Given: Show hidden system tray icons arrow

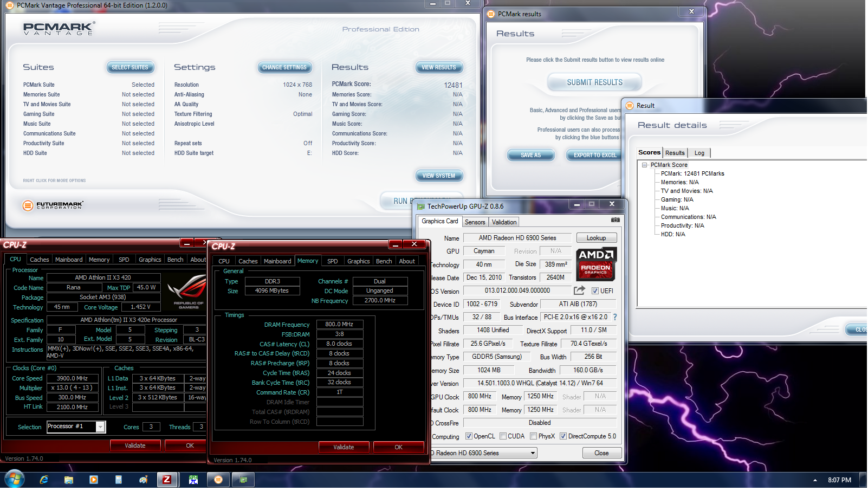Looking at the screenshot, I should click(815, 480).
